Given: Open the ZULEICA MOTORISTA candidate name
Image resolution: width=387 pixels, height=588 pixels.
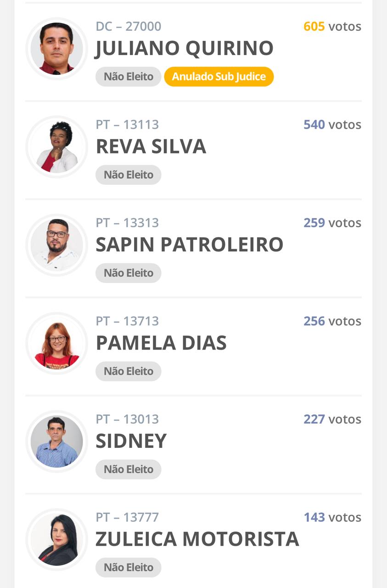Looking at the screenshot, I should (x=197, y=539).
